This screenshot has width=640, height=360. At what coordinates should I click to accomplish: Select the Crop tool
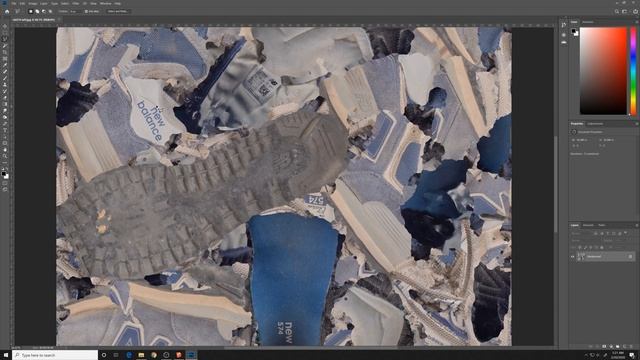[5, 52]
